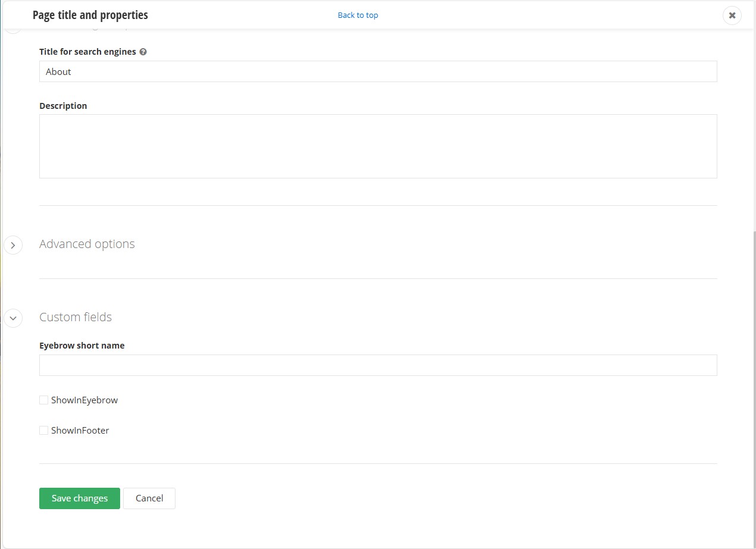The image size is (756, 549).
Task: Focus the Title for search engines field
Action: (378, 71)
